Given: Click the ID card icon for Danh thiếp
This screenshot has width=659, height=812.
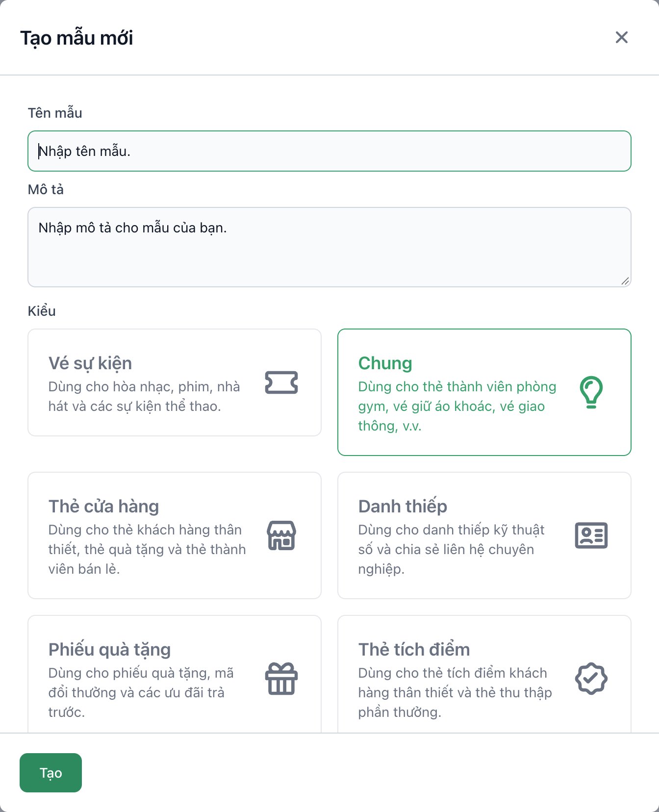Looking at the screenshot, I should tap(591, 535).
